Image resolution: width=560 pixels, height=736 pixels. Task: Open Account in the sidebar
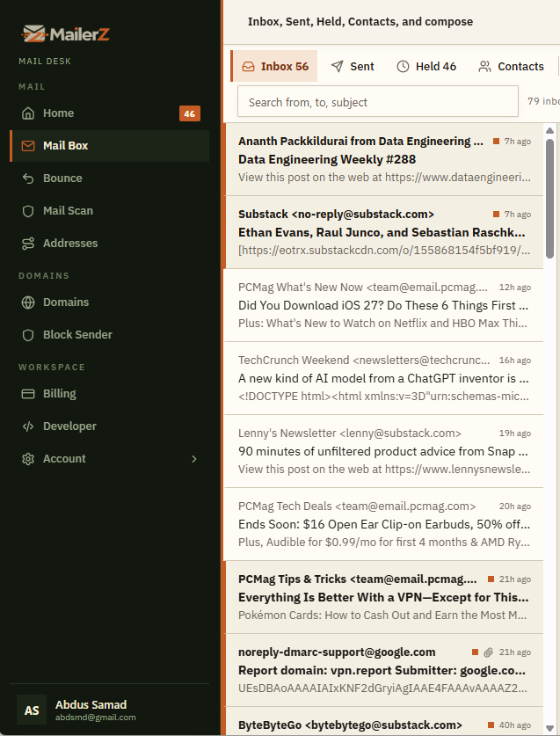(x=110, y=459)
